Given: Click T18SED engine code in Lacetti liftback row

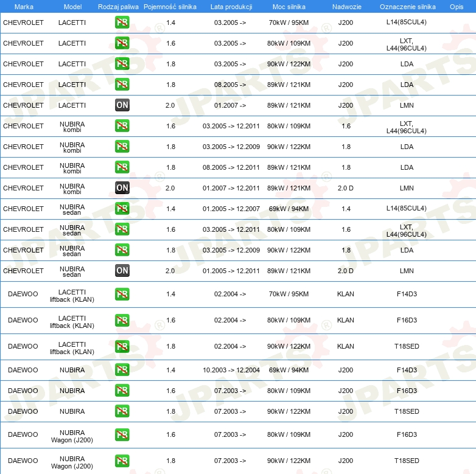Looking at the screenshot, I should click(407, 346).
